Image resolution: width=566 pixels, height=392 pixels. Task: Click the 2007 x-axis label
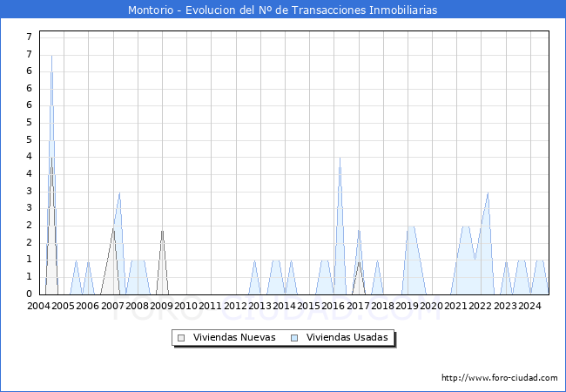point(112,306)
